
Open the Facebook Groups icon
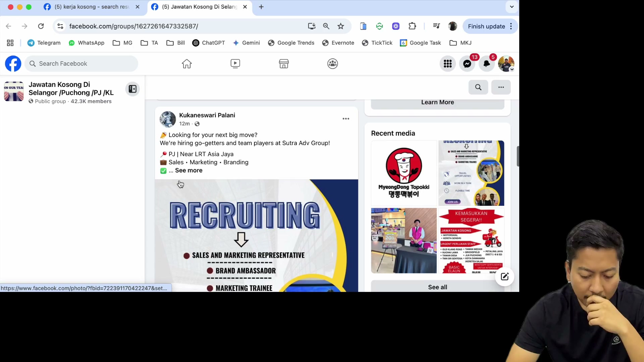pos(332,64)
